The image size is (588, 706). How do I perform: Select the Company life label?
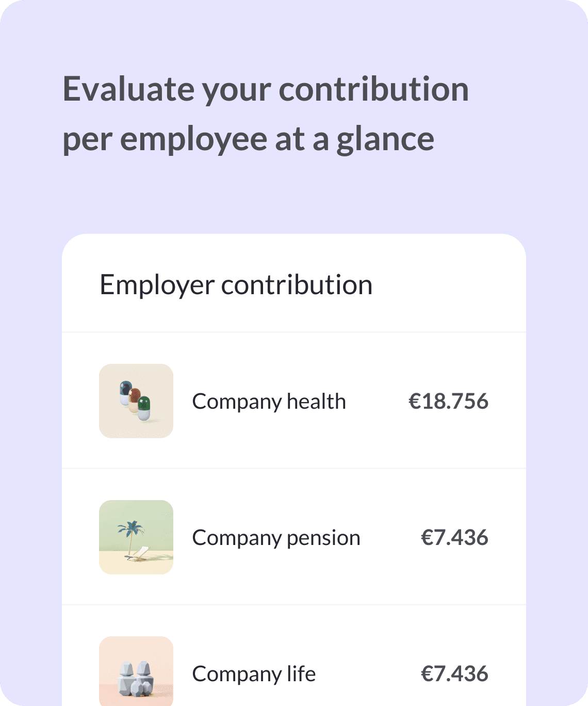point(254,674)
